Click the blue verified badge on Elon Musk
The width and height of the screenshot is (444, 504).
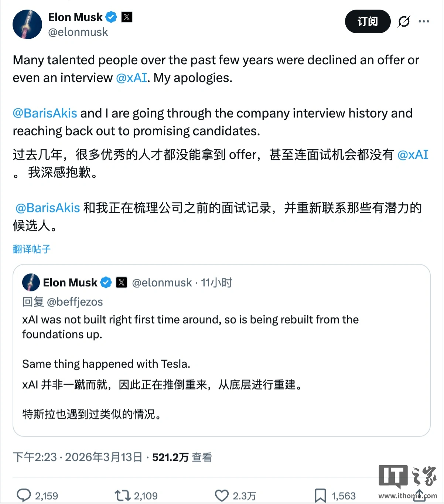(x=111, y=17)
